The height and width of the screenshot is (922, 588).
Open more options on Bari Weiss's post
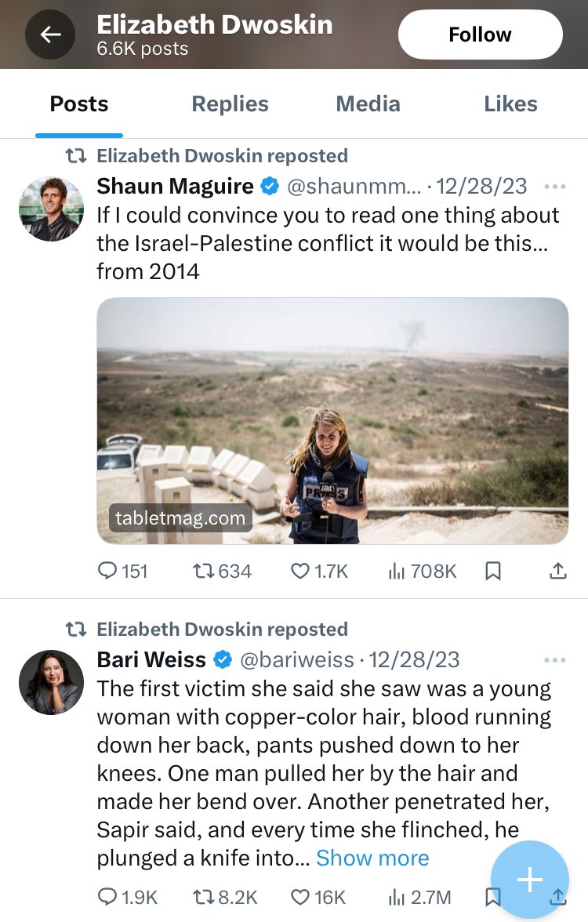click(554, 660)
